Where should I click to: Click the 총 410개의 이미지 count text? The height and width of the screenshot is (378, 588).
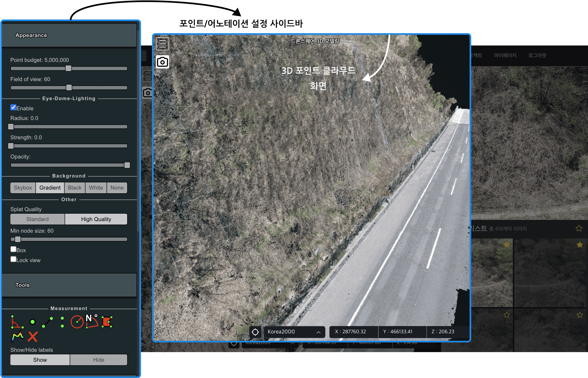pos(508,229)
